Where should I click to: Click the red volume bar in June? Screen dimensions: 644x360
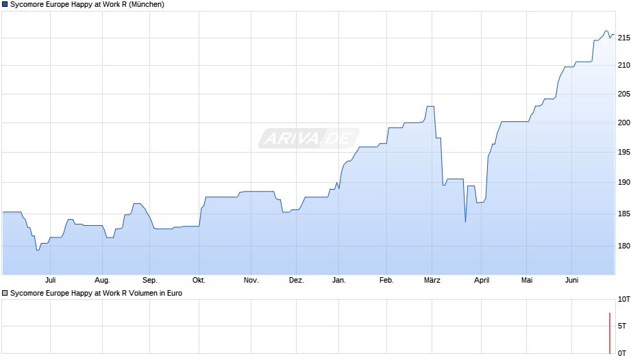tap(610, 333)
